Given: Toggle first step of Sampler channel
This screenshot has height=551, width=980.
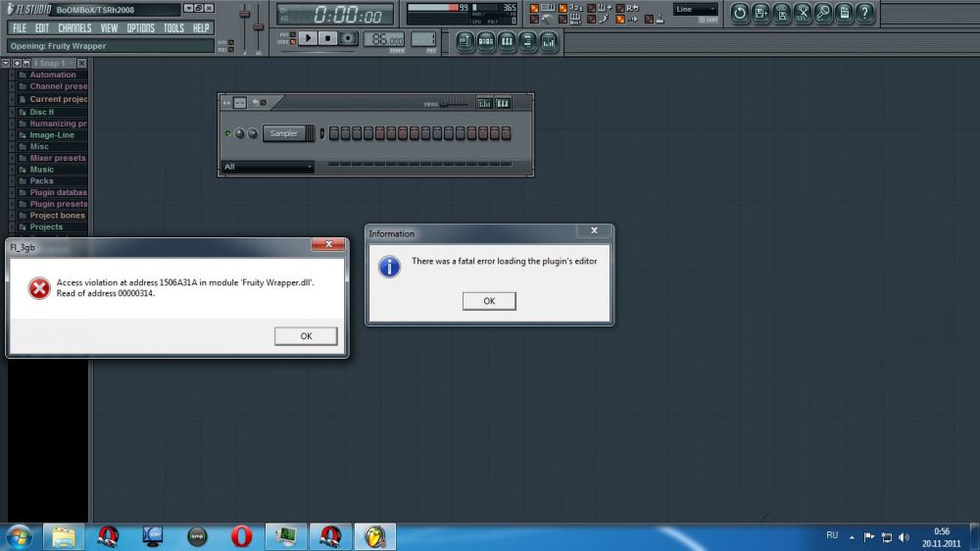Looking at the screenshot, I should (334, 133).
